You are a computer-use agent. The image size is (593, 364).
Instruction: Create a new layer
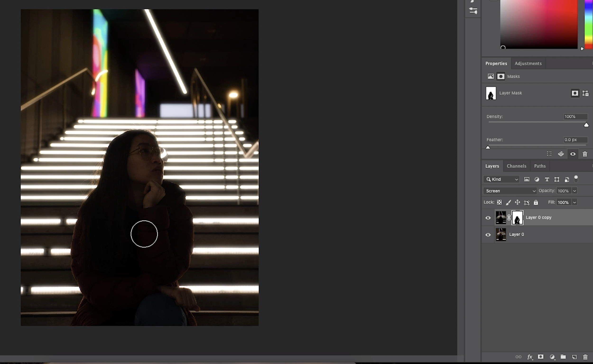(575, 357)
